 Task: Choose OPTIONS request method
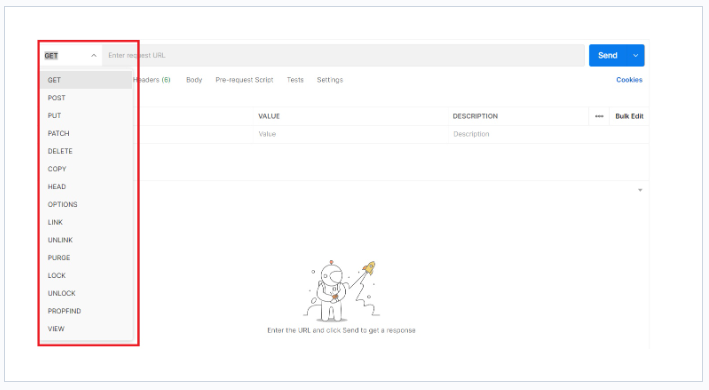coord(86,204)
